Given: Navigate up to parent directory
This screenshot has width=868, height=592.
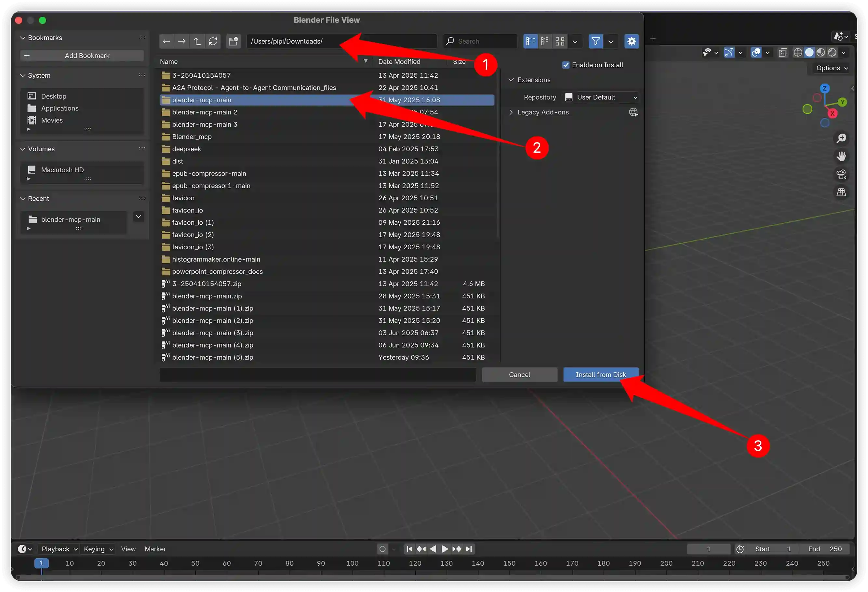Looking at the screenshot, I should click(197, 41).
